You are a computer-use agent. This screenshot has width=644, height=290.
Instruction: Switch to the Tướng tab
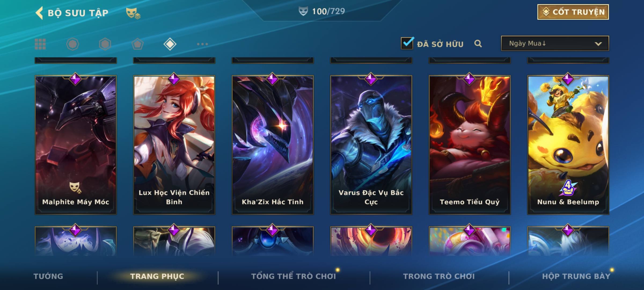[48, 276]
